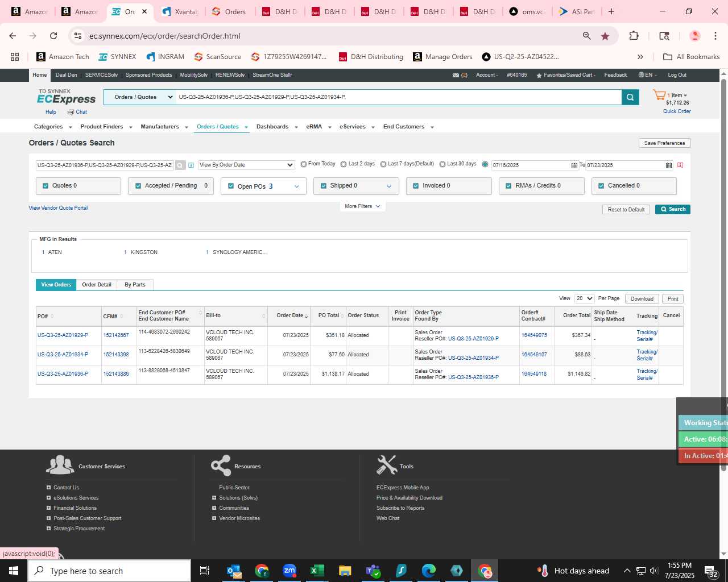This screenshot has height=582, width=728.
Task: Open the End Customers menu
Action: pos(408,127)
